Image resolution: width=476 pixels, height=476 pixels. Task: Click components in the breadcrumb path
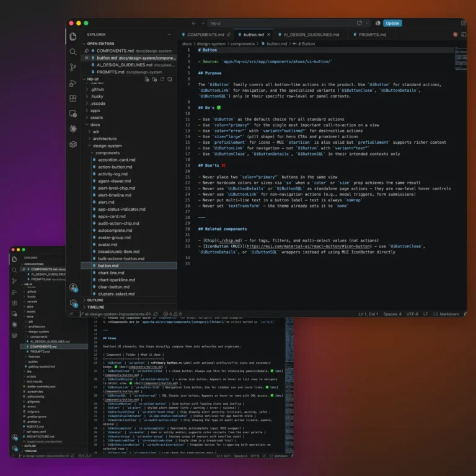pos(242,44)
